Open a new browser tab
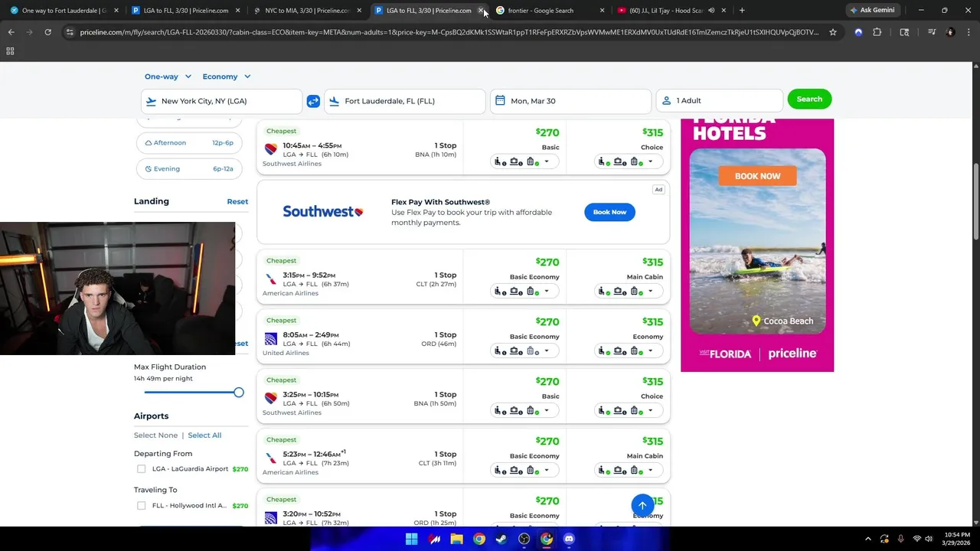The image size is (980, 551). tap(742, 11)
